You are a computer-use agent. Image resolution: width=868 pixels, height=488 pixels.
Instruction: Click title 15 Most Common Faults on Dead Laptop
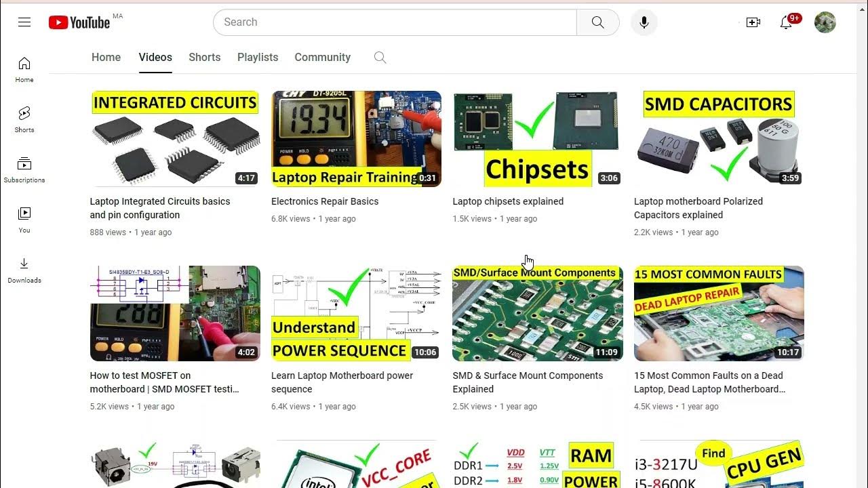[x=709, y=382]
